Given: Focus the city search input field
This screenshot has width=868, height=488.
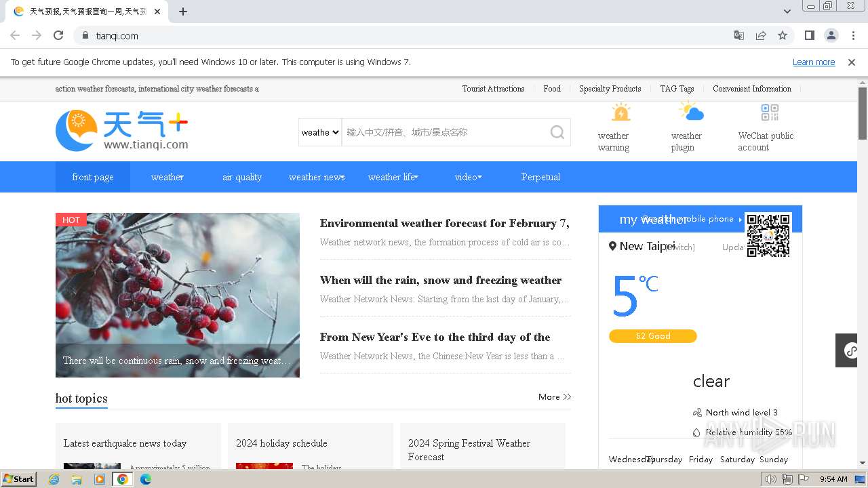Looking at the screenshot, I should pyautogui.click(x=444, y=132).
